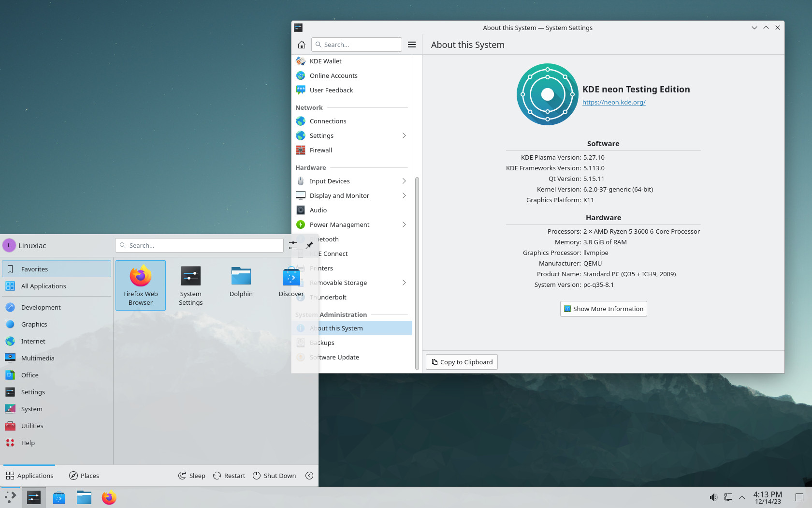This screenshot has height=508, width=812.
Task: Expand network Settings submenu
Action: pos(404,135)
